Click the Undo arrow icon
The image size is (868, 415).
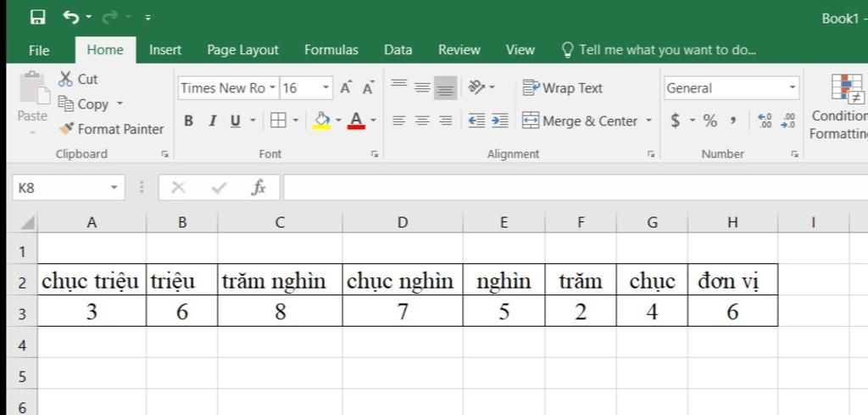pyautogui.click(x=70, y=17)
